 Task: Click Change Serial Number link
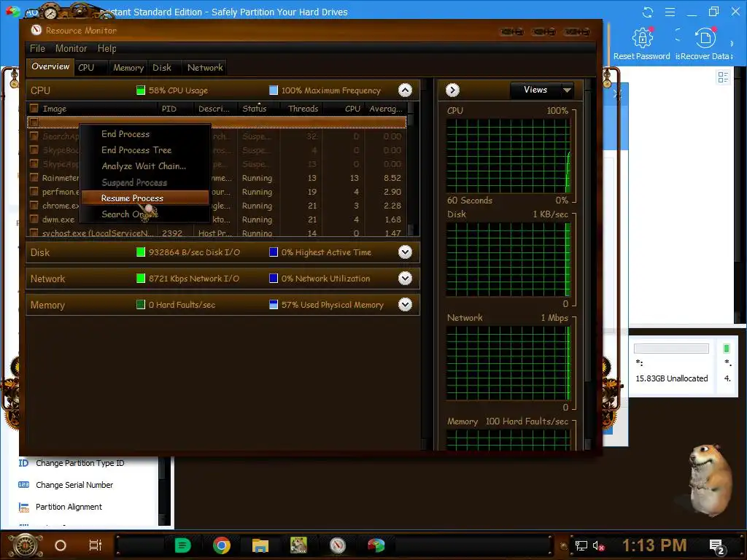pos(74,485)
